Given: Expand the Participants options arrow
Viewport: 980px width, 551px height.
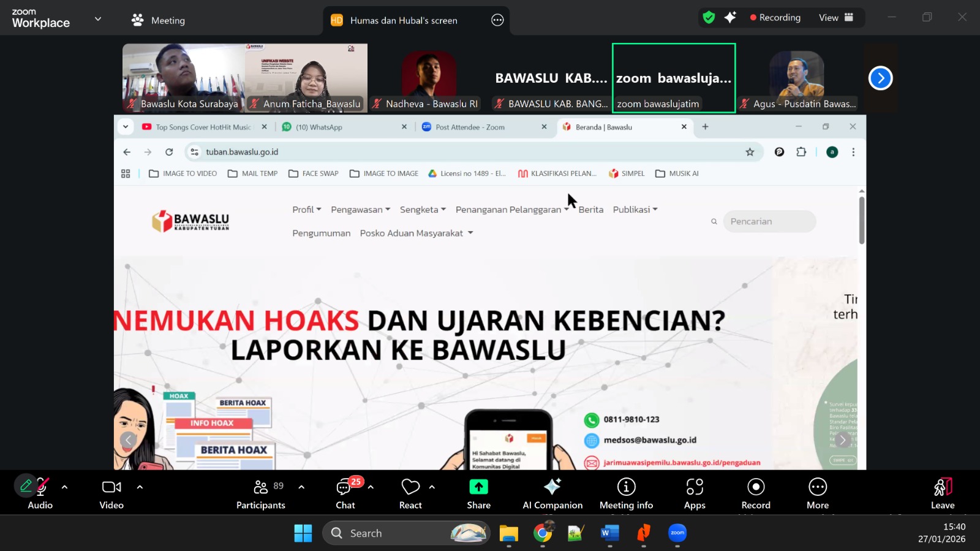Looking at the screenshot, I should point(301,487).
